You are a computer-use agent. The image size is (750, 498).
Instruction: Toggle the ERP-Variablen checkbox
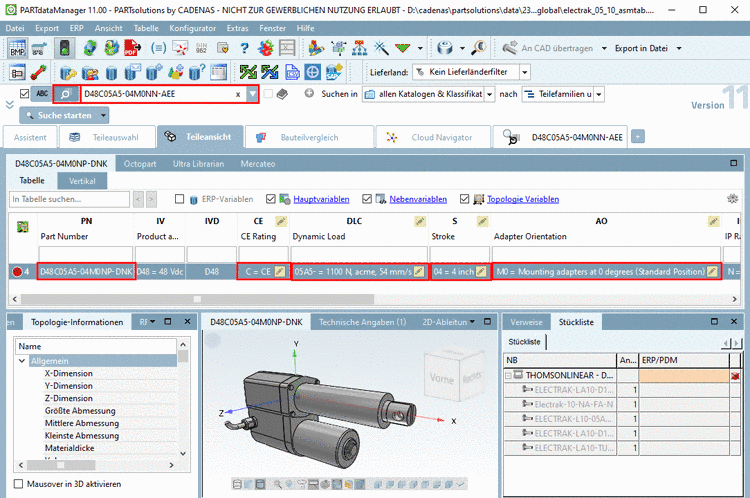point(181,199)
